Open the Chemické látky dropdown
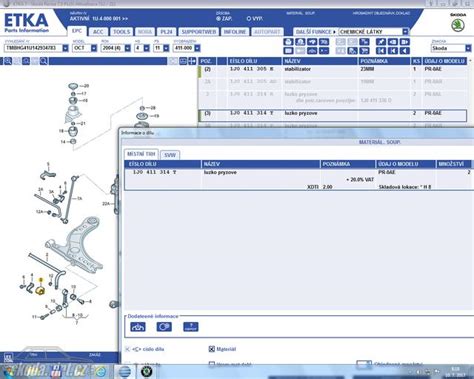The image size is (474, 379). click(x=405, y=32)
